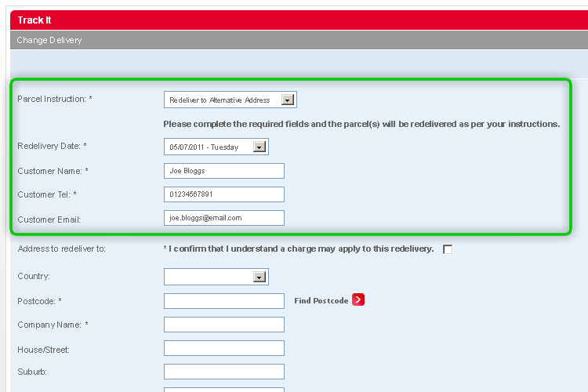The image size is (588, 392).
Task: Click the Suburb input field
Action: (224, 372)
